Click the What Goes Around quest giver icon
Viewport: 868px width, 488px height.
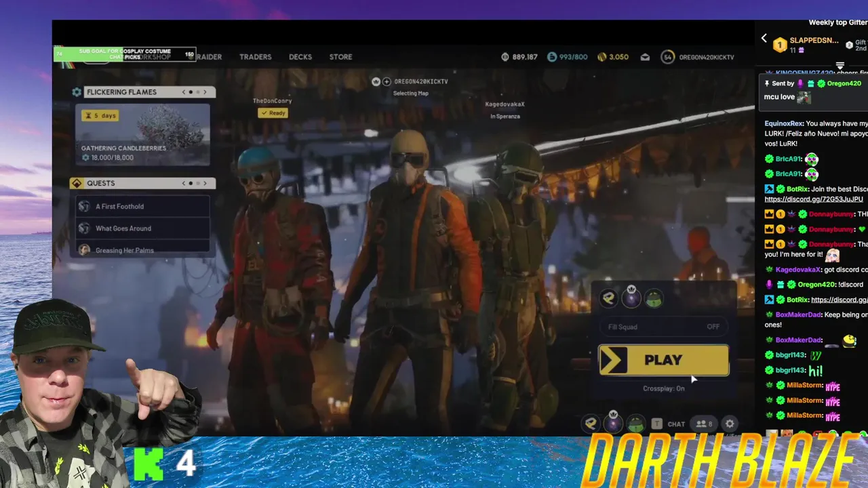(84, 228)
